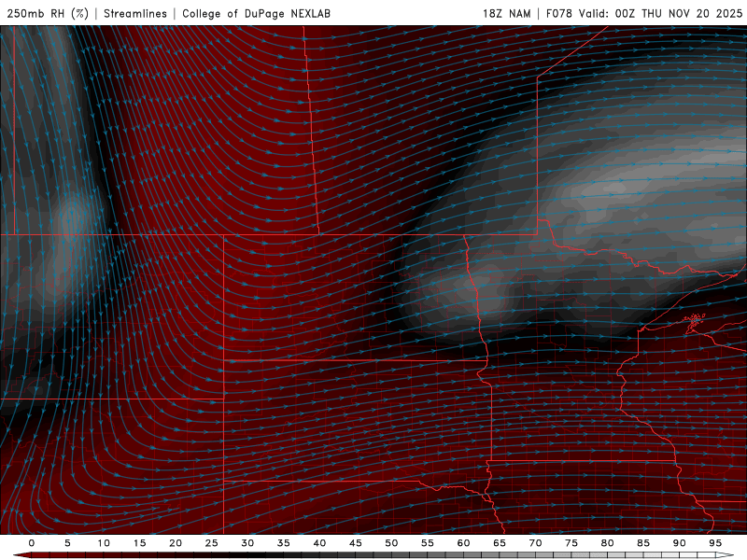
Task: Click the 'Streamlines' label in header
Action: click(x=135, y=13)
